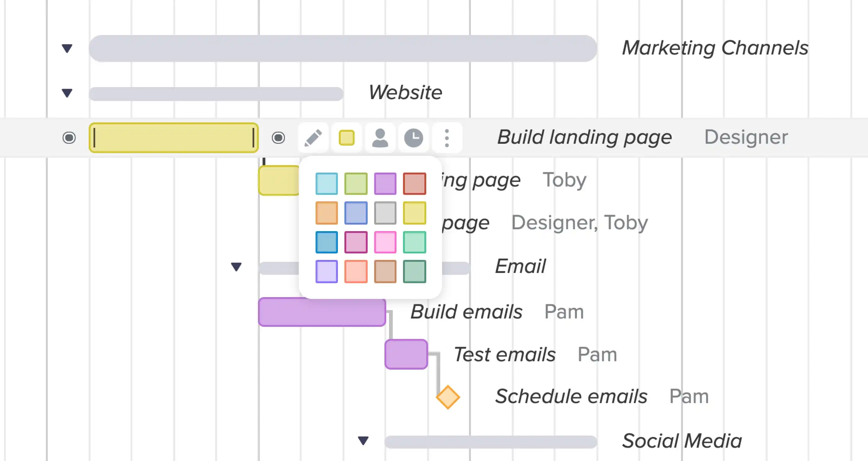Select the pencil edit icon

(x=313, y=137)
